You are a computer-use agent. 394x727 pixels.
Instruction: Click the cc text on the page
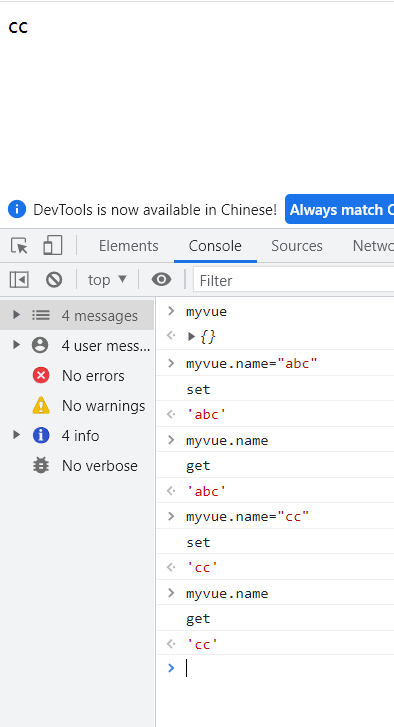(18, 27)
